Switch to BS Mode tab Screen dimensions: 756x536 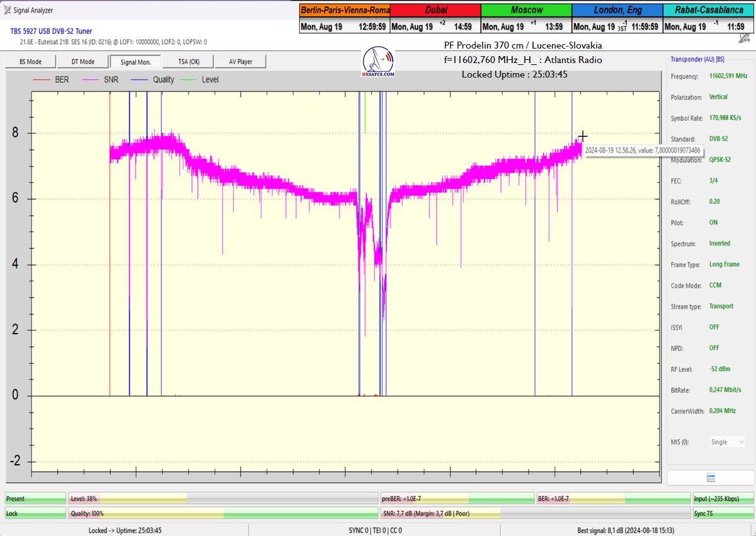pos(30,62)
